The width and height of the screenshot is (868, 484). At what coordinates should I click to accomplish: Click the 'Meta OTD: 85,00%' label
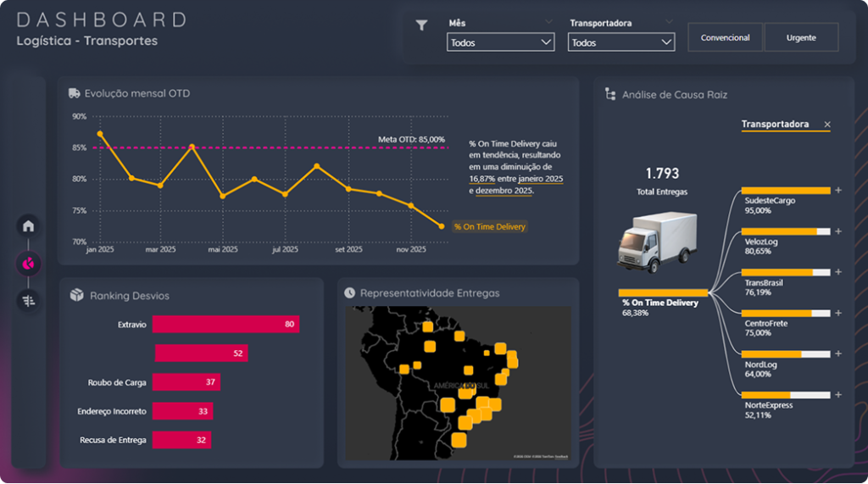[x=411, y=140]
